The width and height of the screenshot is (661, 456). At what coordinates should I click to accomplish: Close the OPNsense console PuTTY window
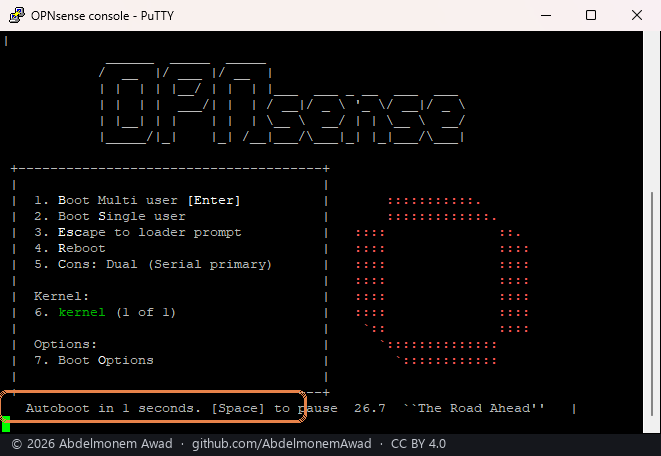[x=637, y=16]
